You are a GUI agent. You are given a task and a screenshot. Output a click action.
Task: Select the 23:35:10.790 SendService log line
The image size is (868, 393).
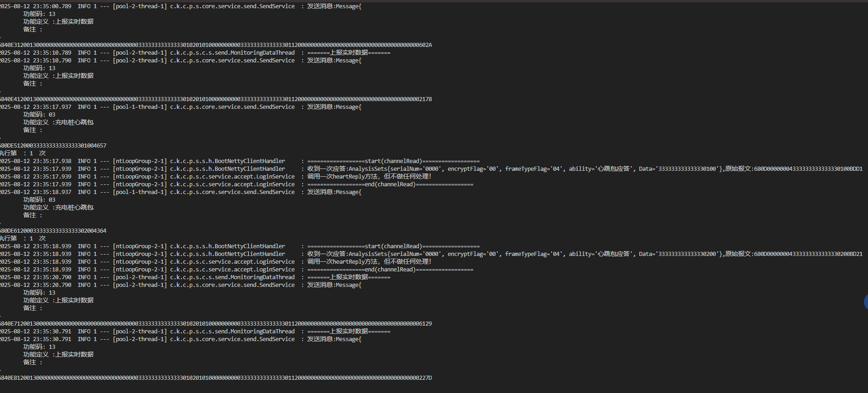(x=182, y=61)
